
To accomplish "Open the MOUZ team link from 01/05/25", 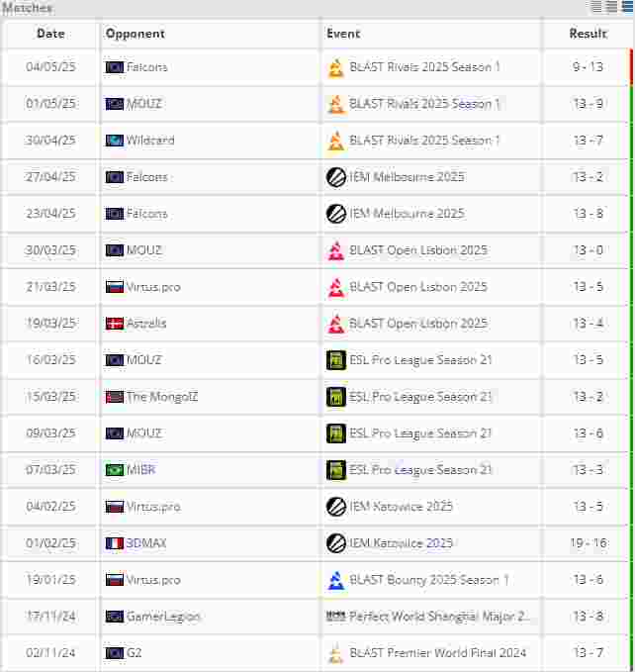I will point(143,104).
